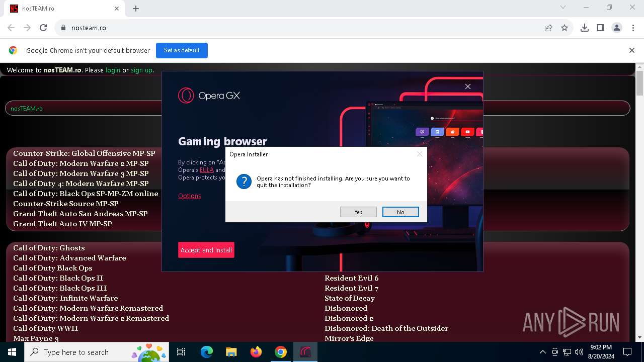
Task: Click the Opera GX logo
Action: [209, 96]
